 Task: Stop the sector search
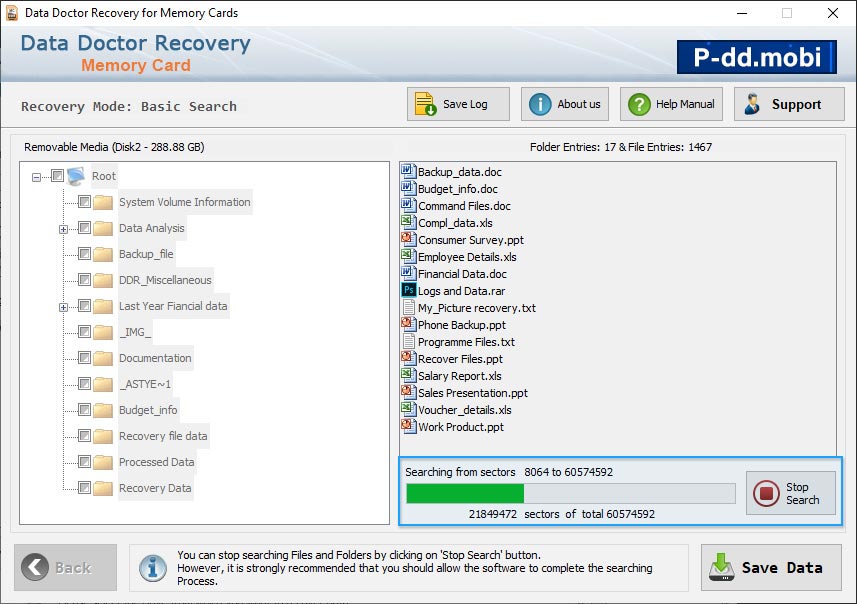[791, 493]
